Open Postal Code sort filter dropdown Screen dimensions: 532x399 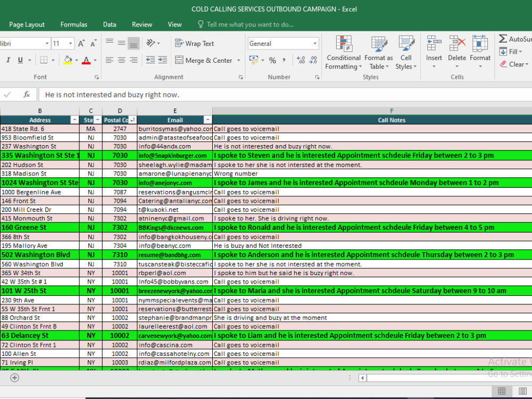[x=132, y=120]
